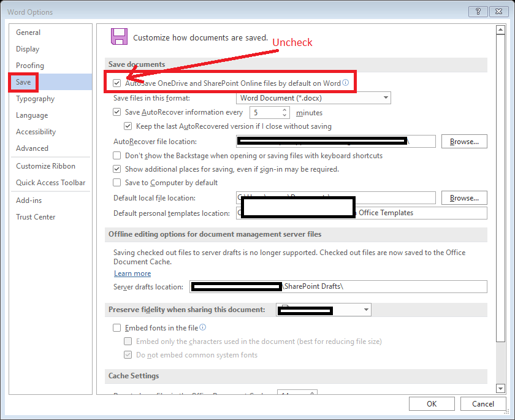Open Language settings category
This screenshot has width=515, height=420.
click(32, 115)
